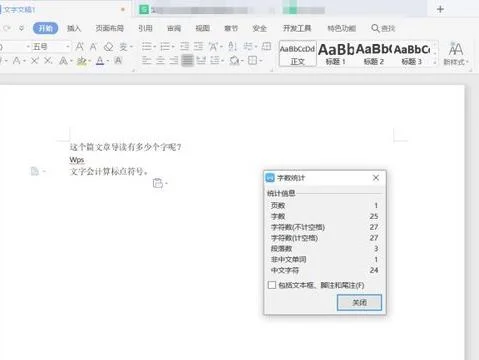Sort the selected text
Image resolution: width=479 pixels, height=360 pixels.
[233, 46]
